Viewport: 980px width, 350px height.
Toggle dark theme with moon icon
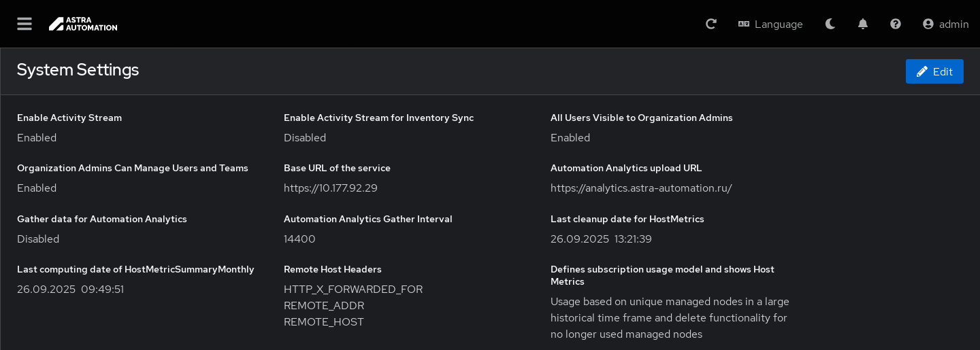click(830, 24)
